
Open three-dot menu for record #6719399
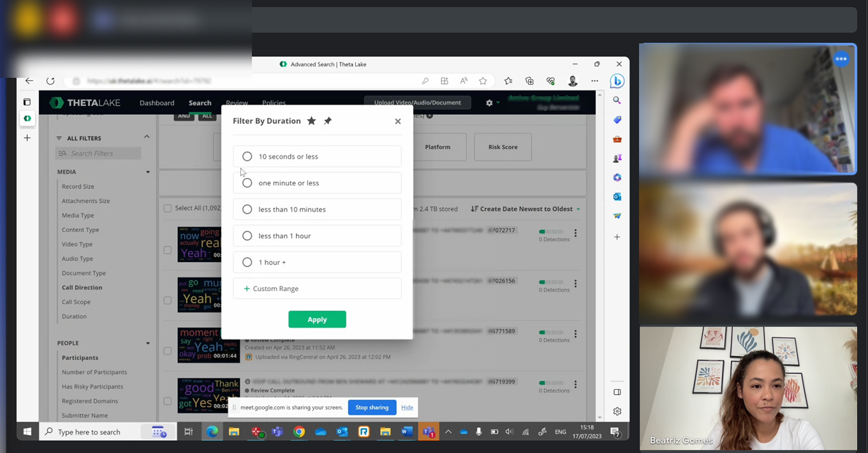pyautogui.click(x=575, y=385)
